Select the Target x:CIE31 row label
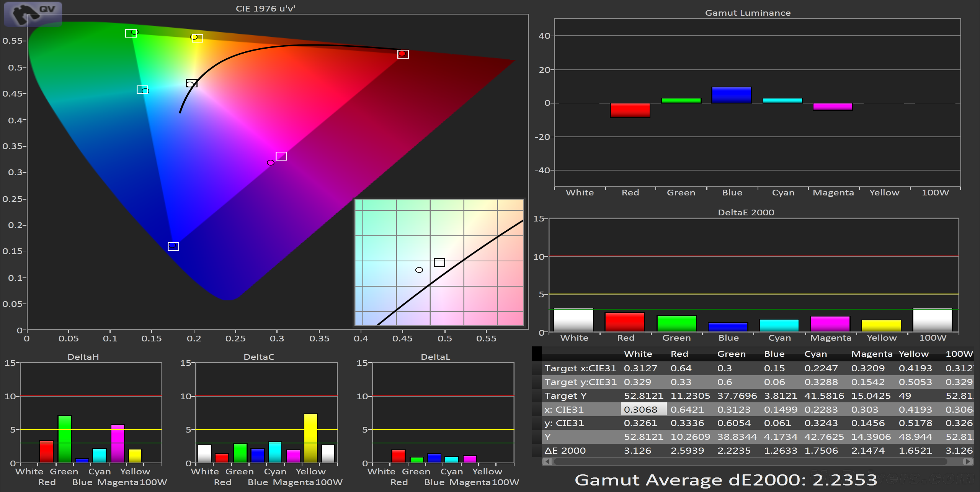 [580, 368]
